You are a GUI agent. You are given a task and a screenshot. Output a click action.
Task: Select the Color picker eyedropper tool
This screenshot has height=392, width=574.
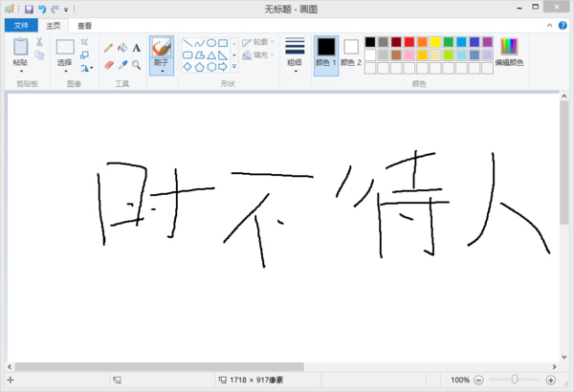(122, 65)
